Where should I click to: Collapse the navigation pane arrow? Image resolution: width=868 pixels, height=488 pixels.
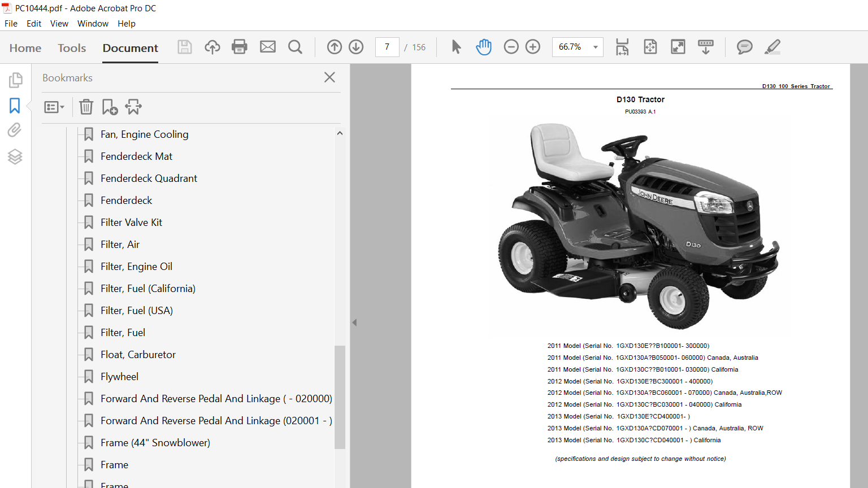tap(354, 323)
